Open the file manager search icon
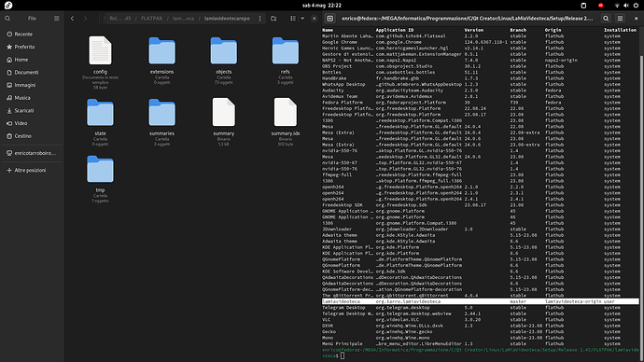644x362 pixels. [x=7, y=19]
